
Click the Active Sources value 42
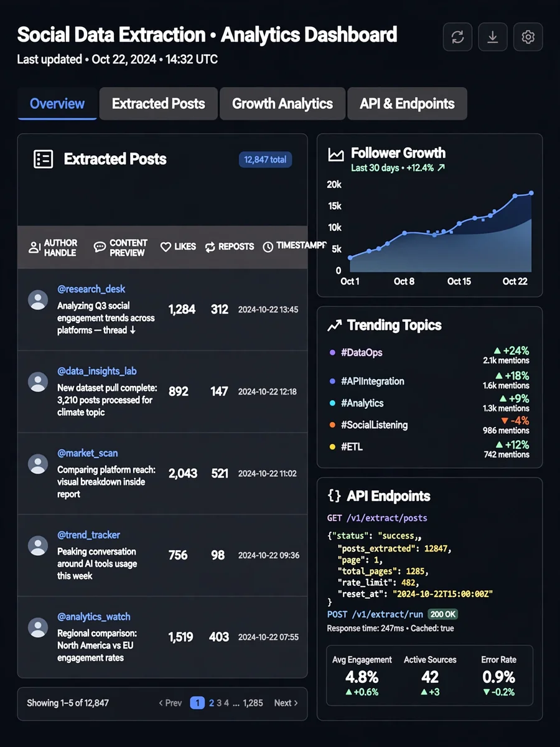click(430, 677)
